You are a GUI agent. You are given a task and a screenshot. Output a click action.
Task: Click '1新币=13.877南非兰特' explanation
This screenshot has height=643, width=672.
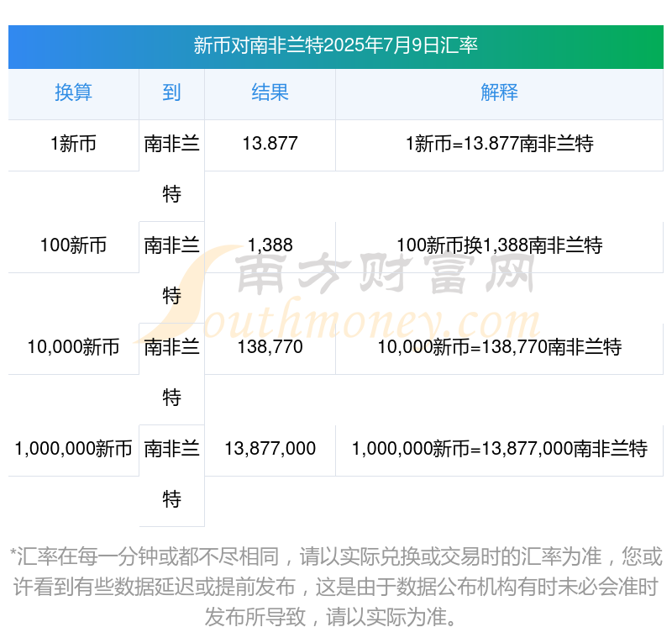point(499,143)
